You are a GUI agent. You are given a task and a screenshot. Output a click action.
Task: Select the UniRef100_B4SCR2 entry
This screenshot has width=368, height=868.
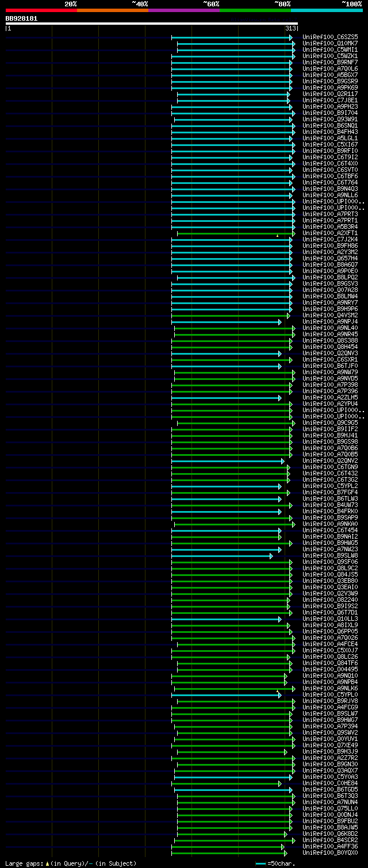(x=330, y=840)
